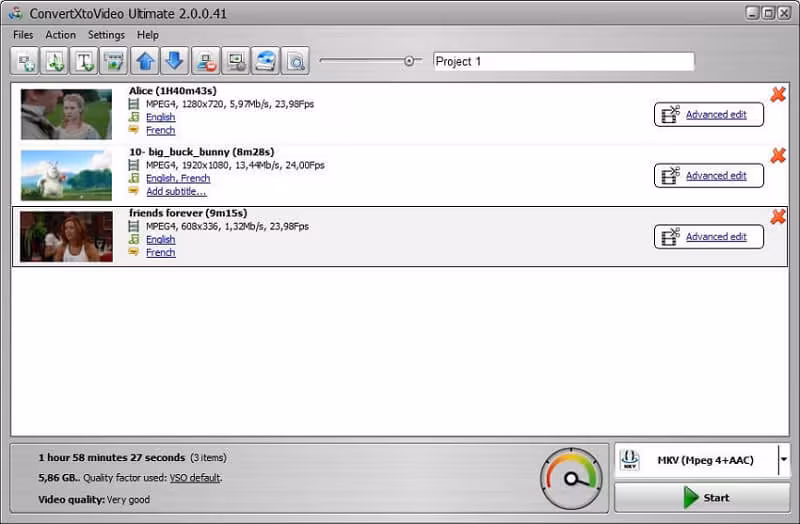Image resolution: width=800 pixels, height=524 pixels.
Task: Click the magnifier preview toolbar icon
Action: click(x=295, y=61)
